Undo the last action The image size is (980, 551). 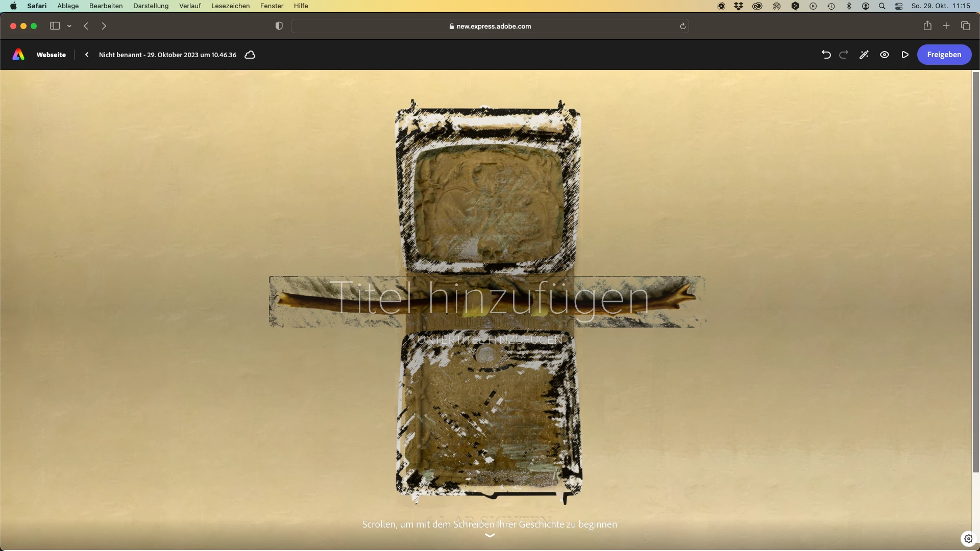point(826,55)
